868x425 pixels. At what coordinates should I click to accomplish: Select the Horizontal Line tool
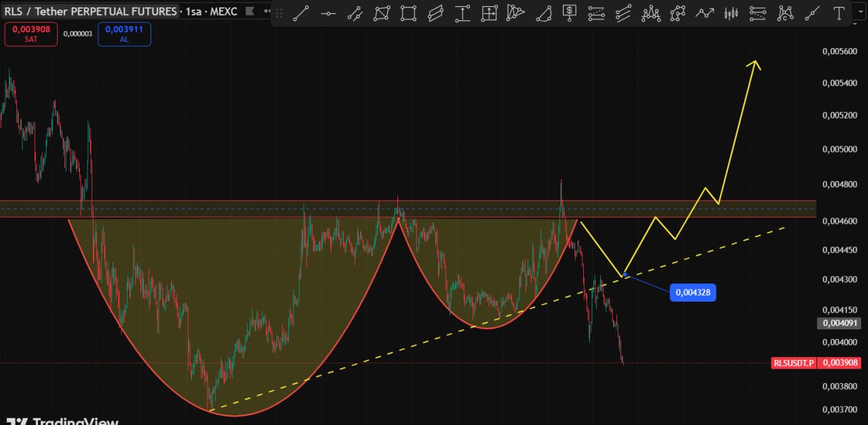click(328, 13)
